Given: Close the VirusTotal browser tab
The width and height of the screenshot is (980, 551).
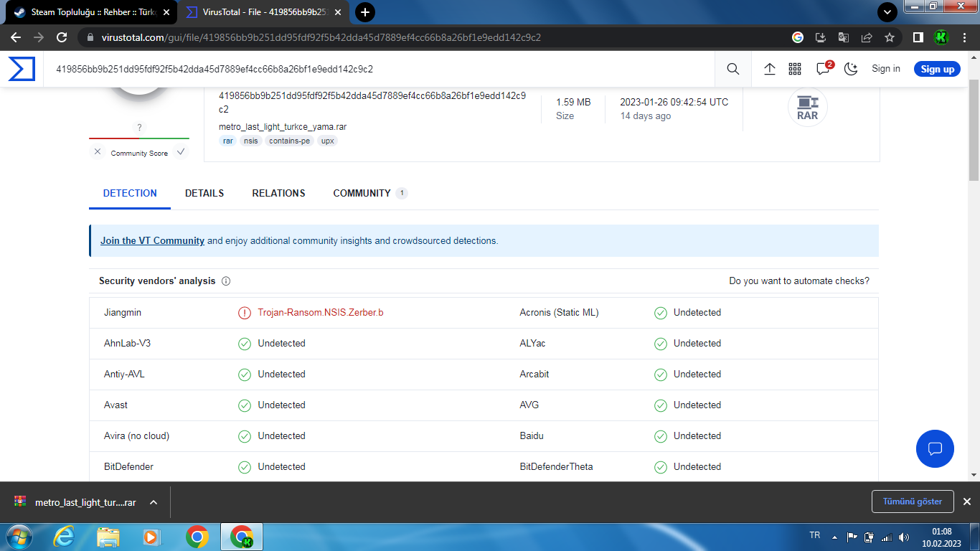Looking at the screenshot, I should [x=338, y=12].
